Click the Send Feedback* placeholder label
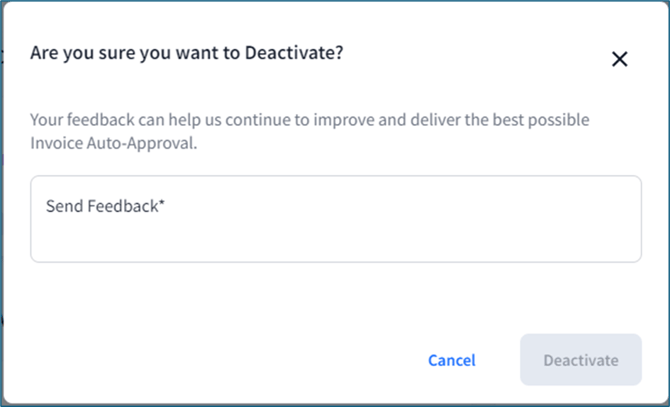670x407 pixels. (x=104, y=207)
